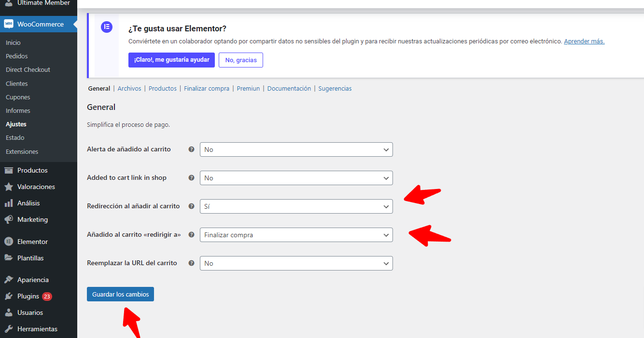The image size is (644, 338).
Task: Click the Análisis bar chart icon
Action: [8, 203]
